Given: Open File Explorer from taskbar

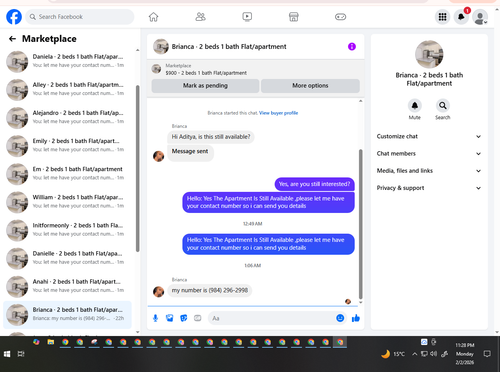Looking at the screenshot, I should point(51,342).
